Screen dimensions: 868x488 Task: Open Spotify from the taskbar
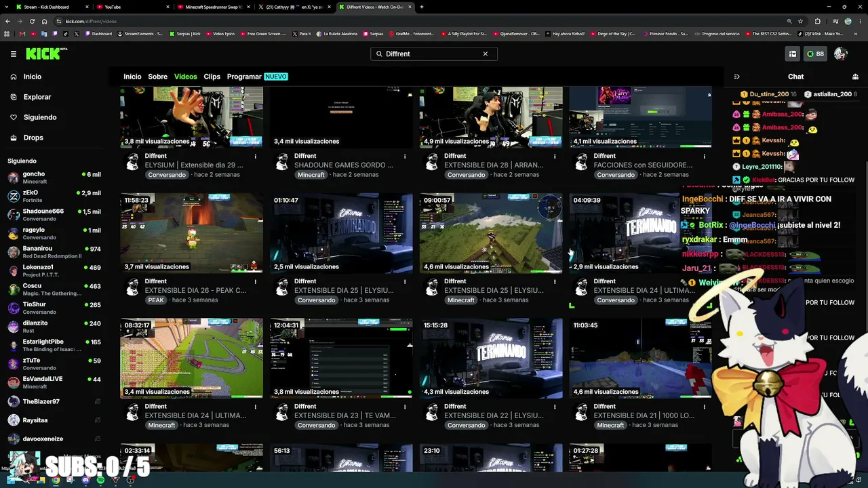click(x=100, y=480)
